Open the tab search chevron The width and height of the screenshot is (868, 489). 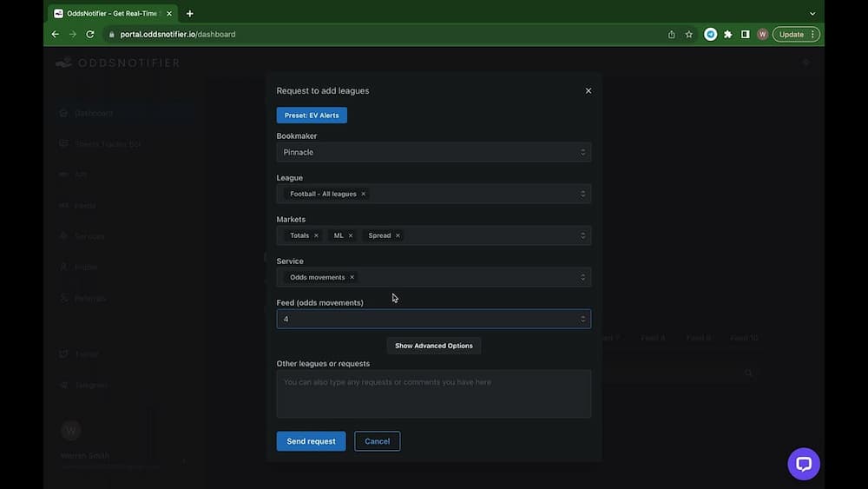coord(812,13)
